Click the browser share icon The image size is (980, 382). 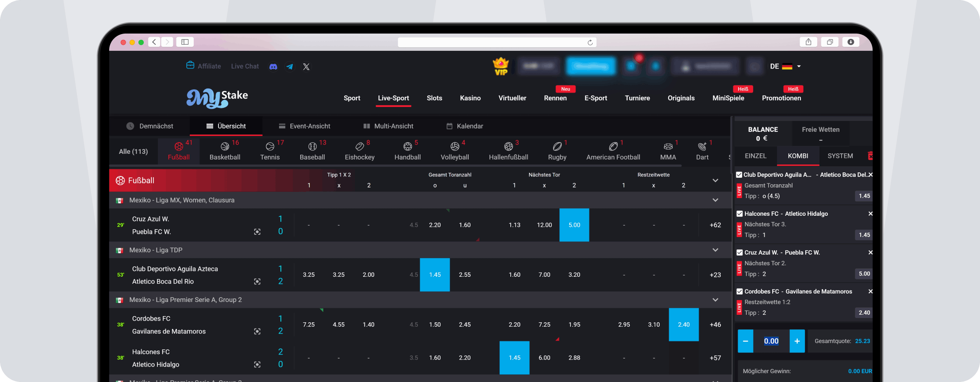[808, 42]
